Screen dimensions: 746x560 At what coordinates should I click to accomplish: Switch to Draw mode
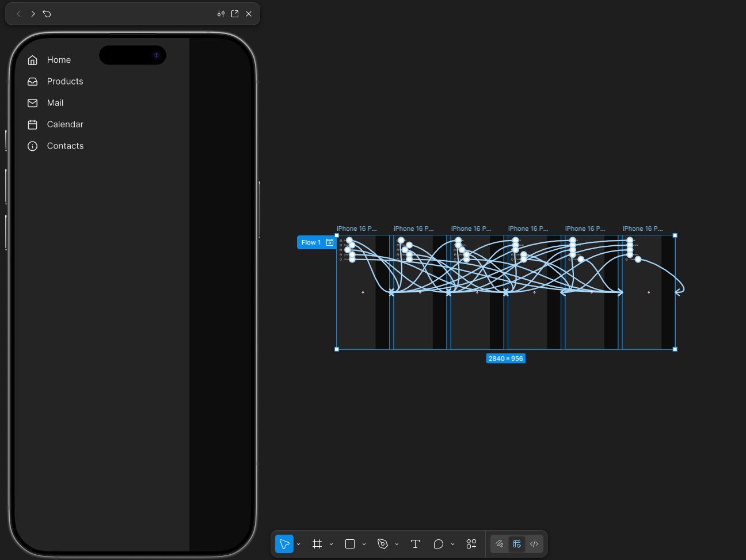click(500, 544)
